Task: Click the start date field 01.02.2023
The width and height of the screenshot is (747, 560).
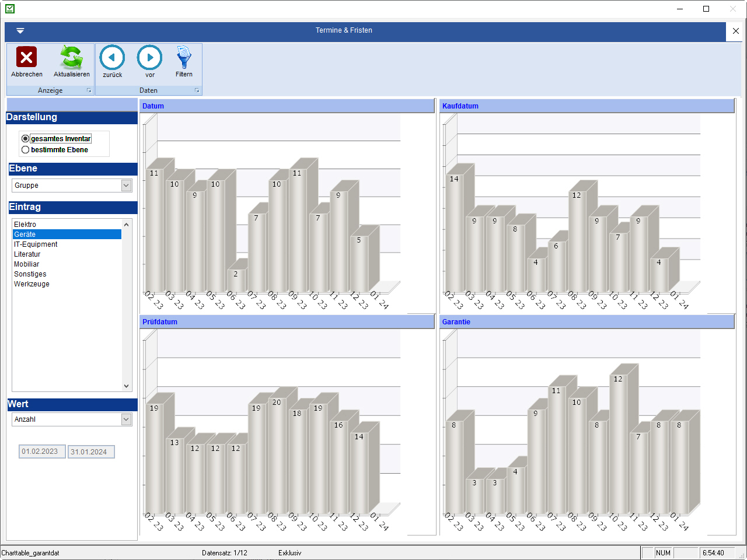Action: pos(42,452)
